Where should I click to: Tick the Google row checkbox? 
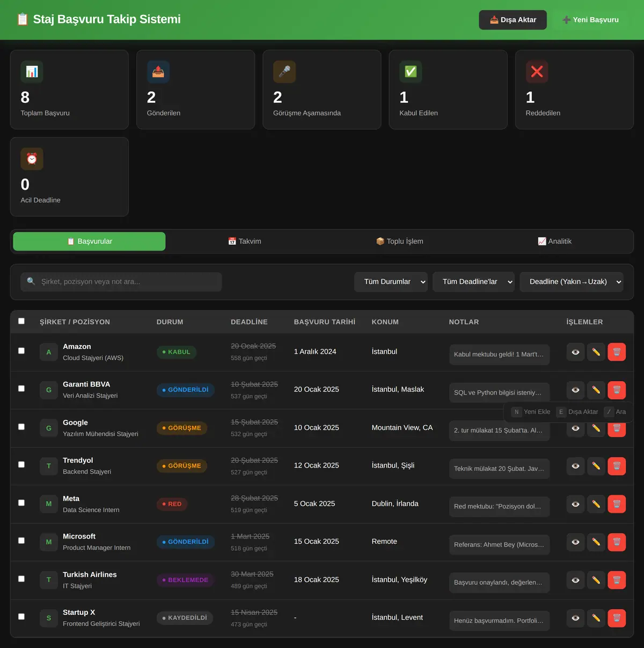(21, 427)
